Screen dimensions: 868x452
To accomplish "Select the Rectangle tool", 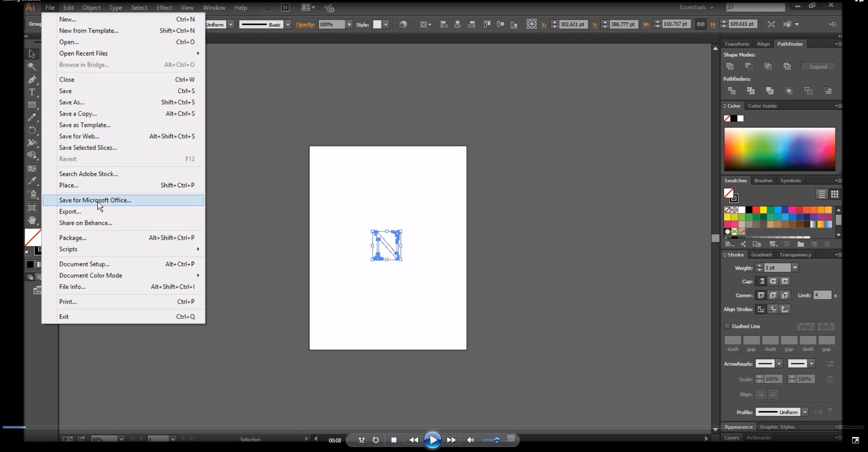I will [x=32, y=105].
